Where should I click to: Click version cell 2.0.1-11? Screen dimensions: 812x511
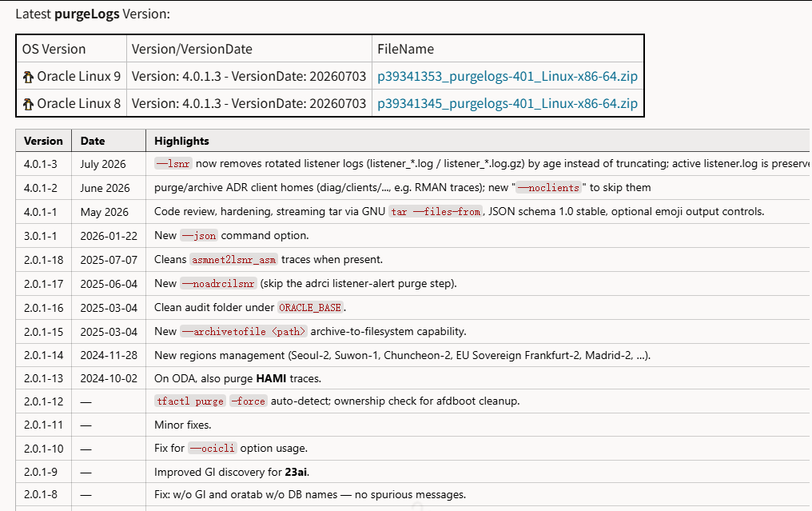[43, 425]
